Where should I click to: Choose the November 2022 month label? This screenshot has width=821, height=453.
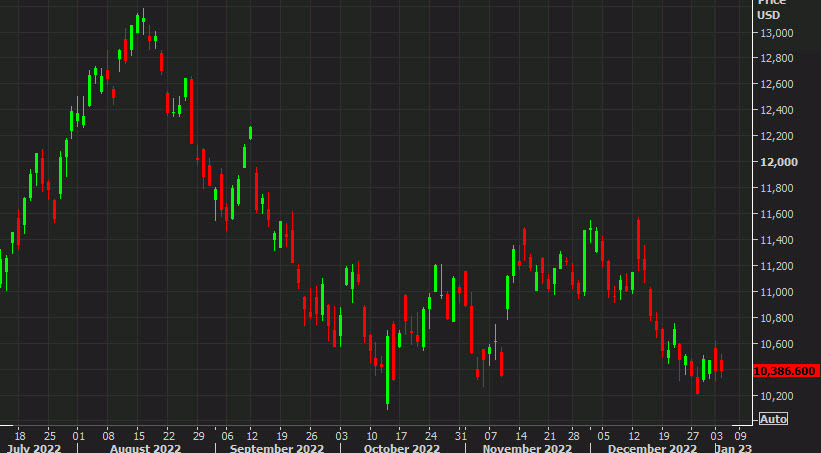(527, 448)
